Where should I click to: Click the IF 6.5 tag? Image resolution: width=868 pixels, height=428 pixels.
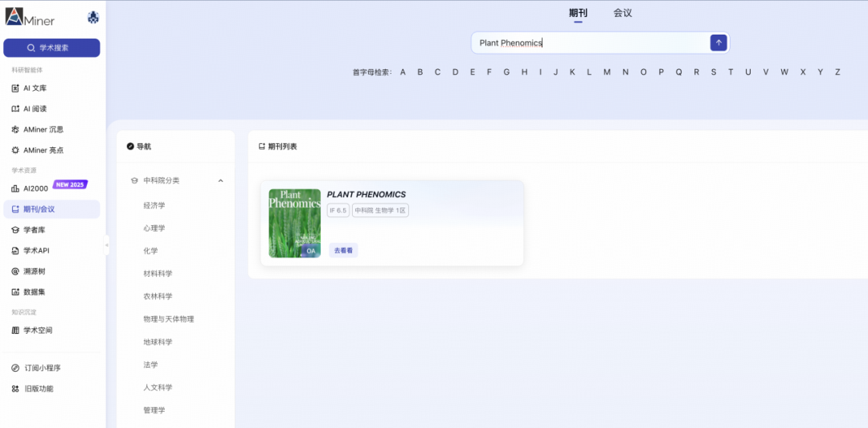tap(338, 211)
